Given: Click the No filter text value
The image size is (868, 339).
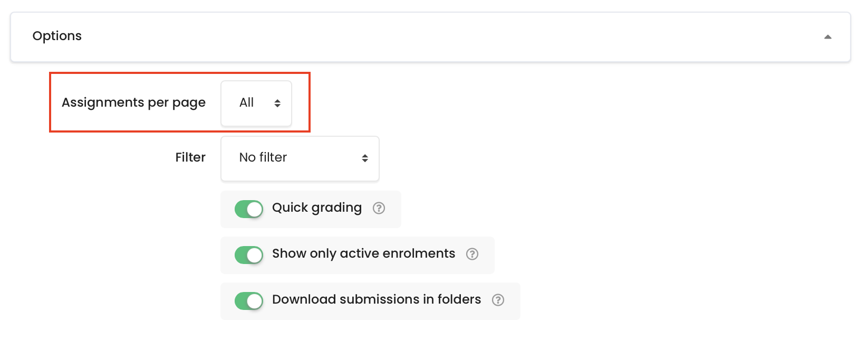Looking at the screenshot, I should click(263, 157).
